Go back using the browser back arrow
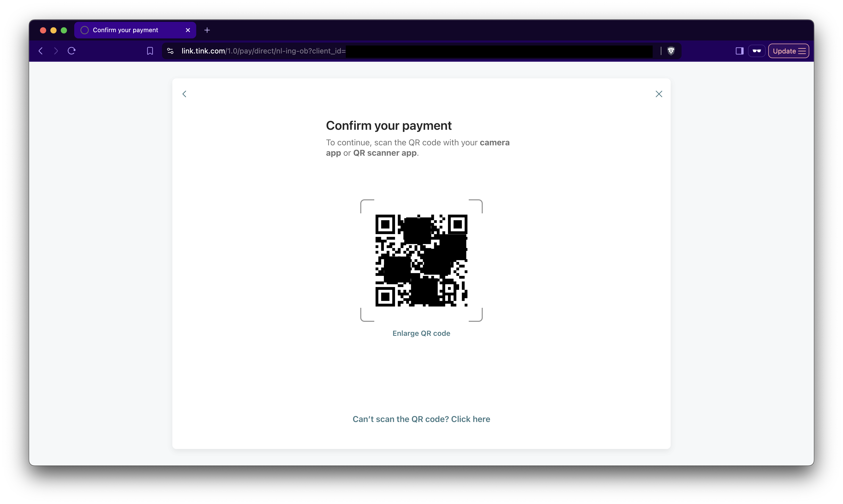This screenshot has width=843, height=504. pyautogui.click(x=41, y=51)
